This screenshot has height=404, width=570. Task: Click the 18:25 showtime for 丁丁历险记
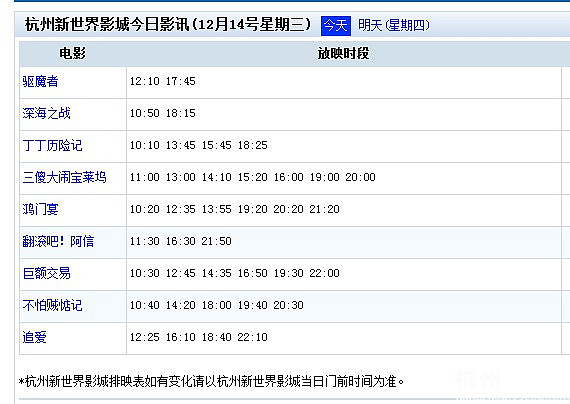[253, 145]
